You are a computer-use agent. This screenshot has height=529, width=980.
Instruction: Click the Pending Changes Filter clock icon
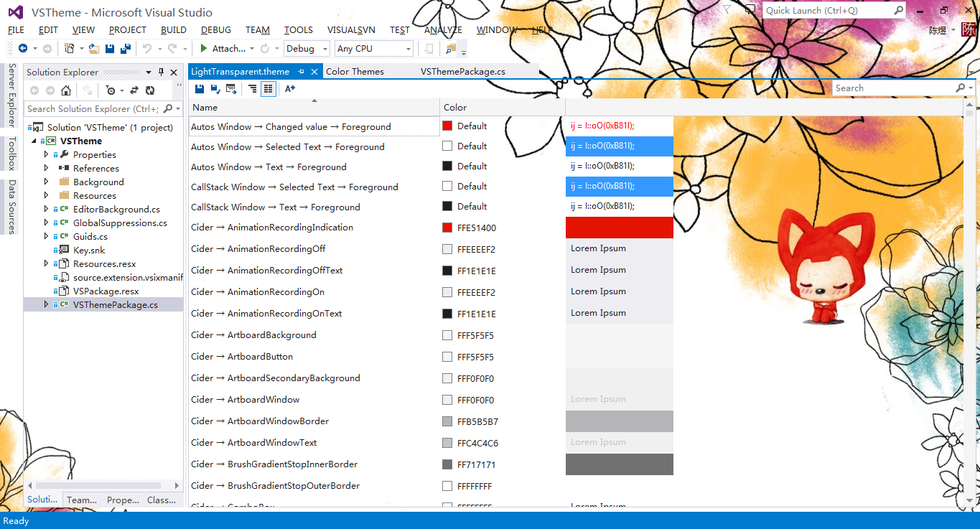point(110,90)
